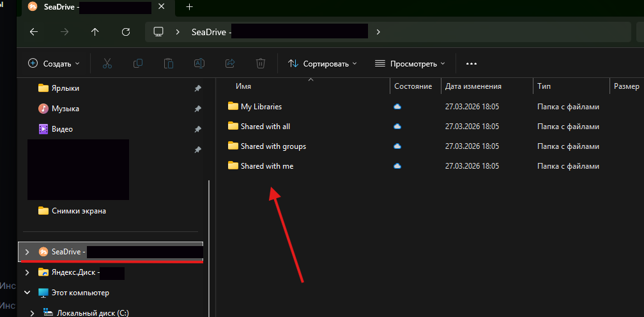Open the Сортировать sort dropdown

pos(323,64)
